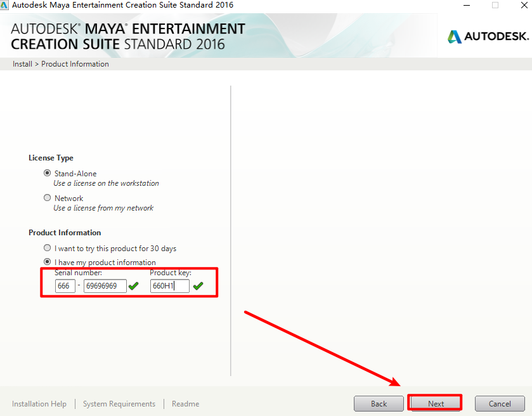Click into the Product key field

point(169,286)
